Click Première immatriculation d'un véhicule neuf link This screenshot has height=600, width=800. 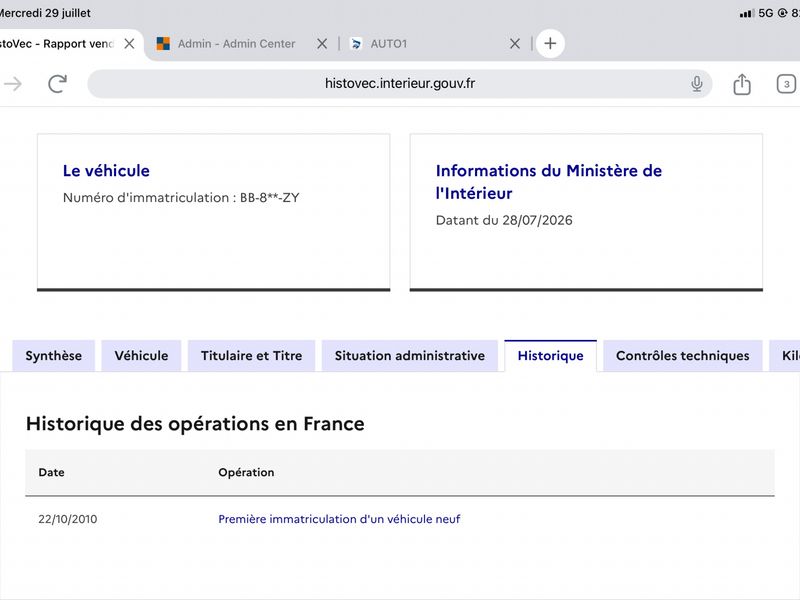tap(339, 519)
